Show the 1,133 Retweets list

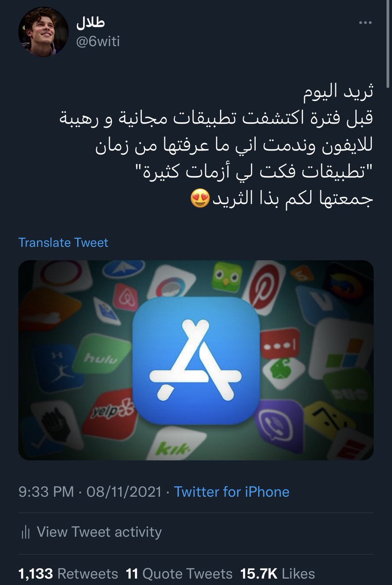(68, 574)
